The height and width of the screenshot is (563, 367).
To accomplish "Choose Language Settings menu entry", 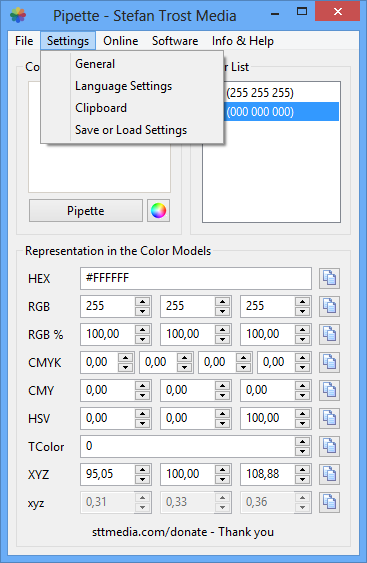I will 132,86.
